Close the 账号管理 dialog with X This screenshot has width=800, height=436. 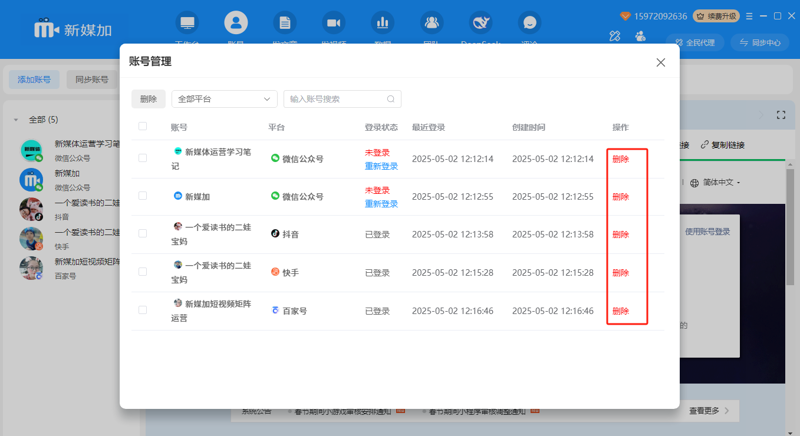pyautogui.click(x=661, y=62)
